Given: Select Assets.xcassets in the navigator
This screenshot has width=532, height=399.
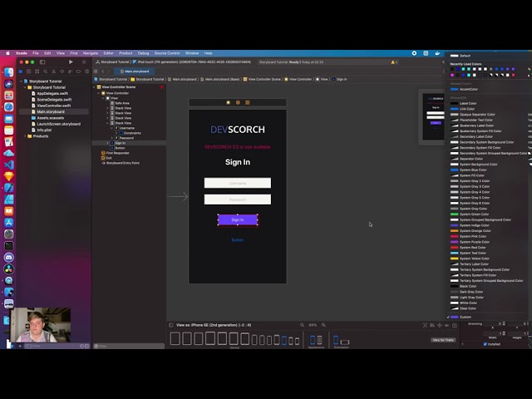Looking at the screenshot, I should pos(50,118).
